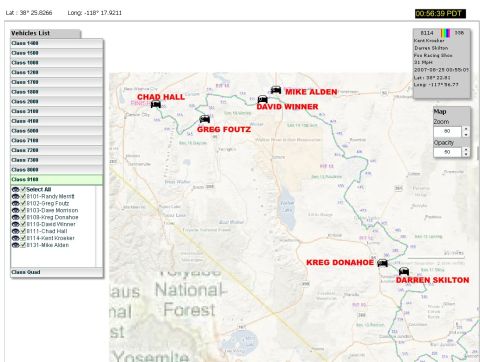
Task: Click the Lat coordinate readout at top
Action: [29, 13]
